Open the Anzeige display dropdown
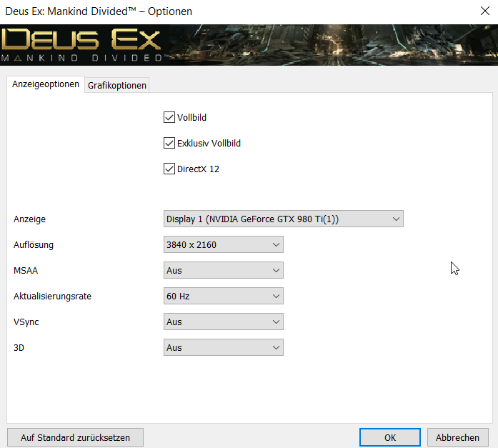The image size is (498, 448). point(284,219)
